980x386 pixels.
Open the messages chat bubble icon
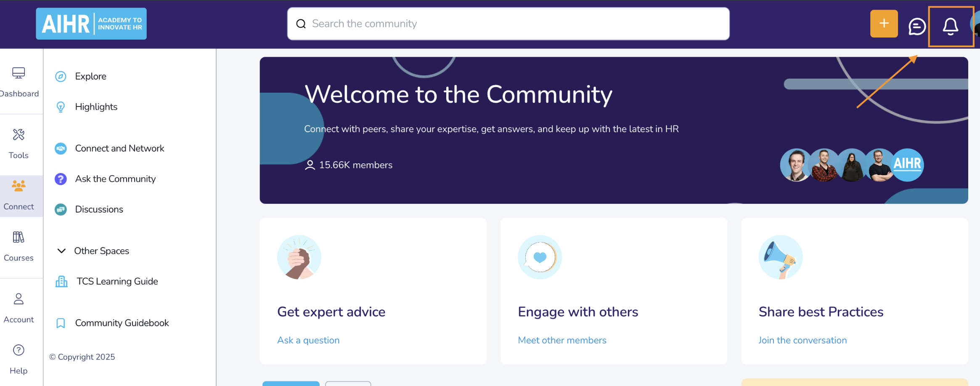point(916,26)
